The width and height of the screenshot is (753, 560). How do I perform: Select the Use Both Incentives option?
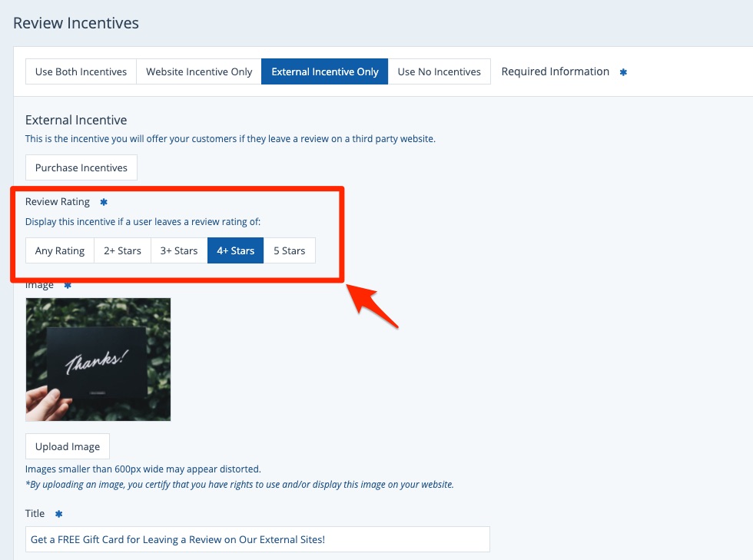(x=81, y=71)
